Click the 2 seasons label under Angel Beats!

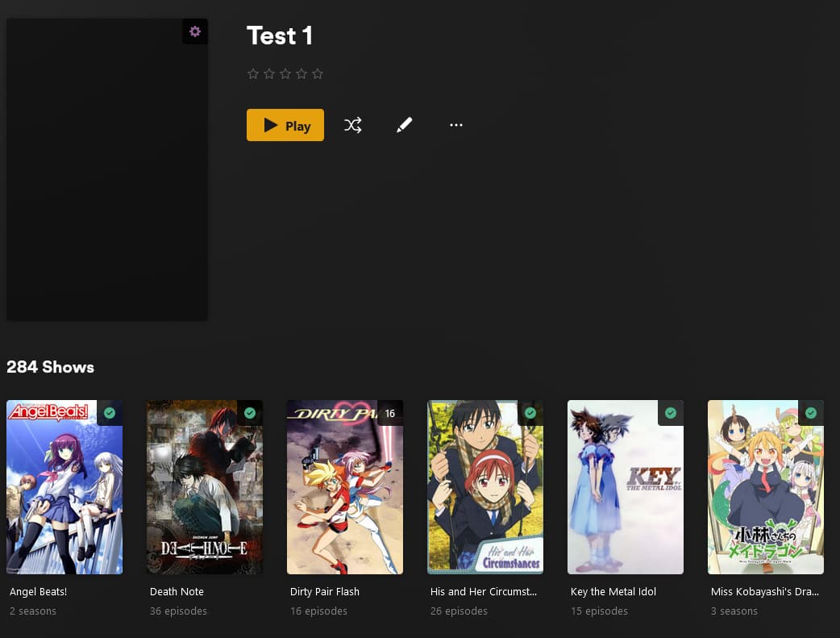33,611
